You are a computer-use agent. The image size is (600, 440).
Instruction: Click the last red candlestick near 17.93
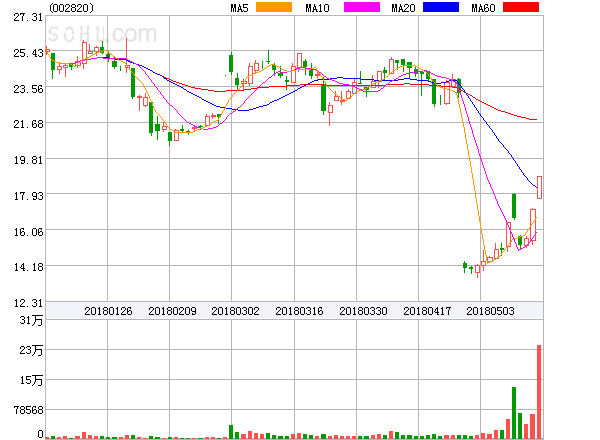click(x=540, y=187)
